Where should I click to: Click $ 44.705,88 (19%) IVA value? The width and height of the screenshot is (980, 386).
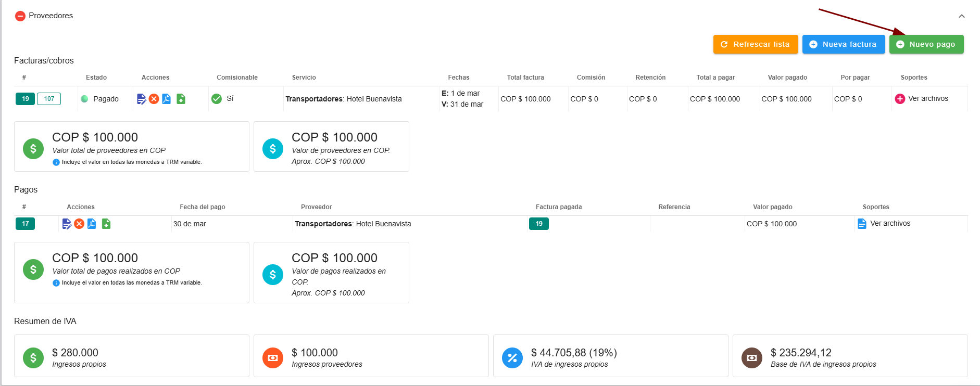pyautogui.click(x=574, y=353)
